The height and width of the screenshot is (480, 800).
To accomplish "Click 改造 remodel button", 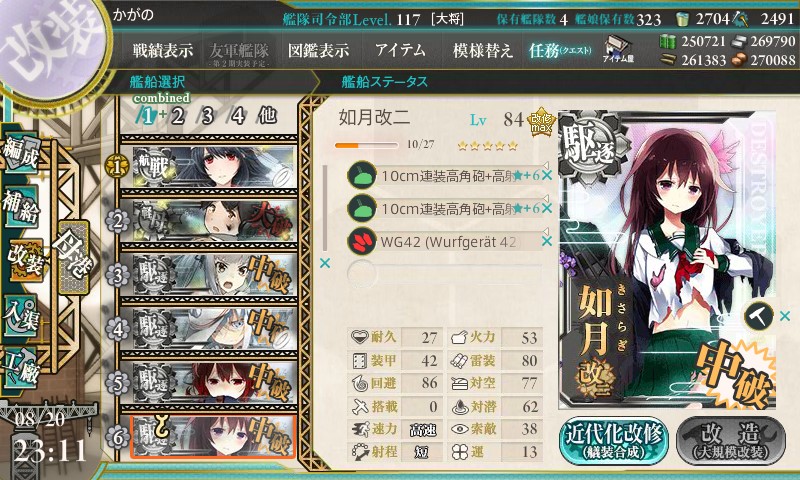I will (x=731, y=441).
